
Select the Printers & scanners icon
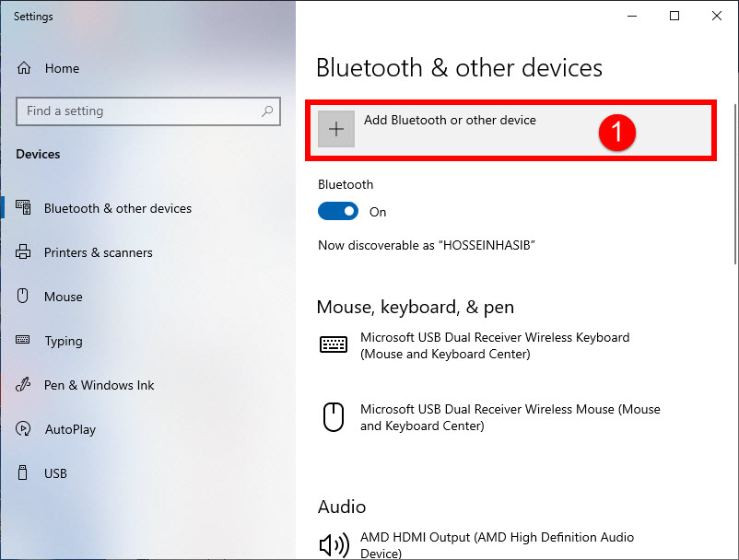23,252
